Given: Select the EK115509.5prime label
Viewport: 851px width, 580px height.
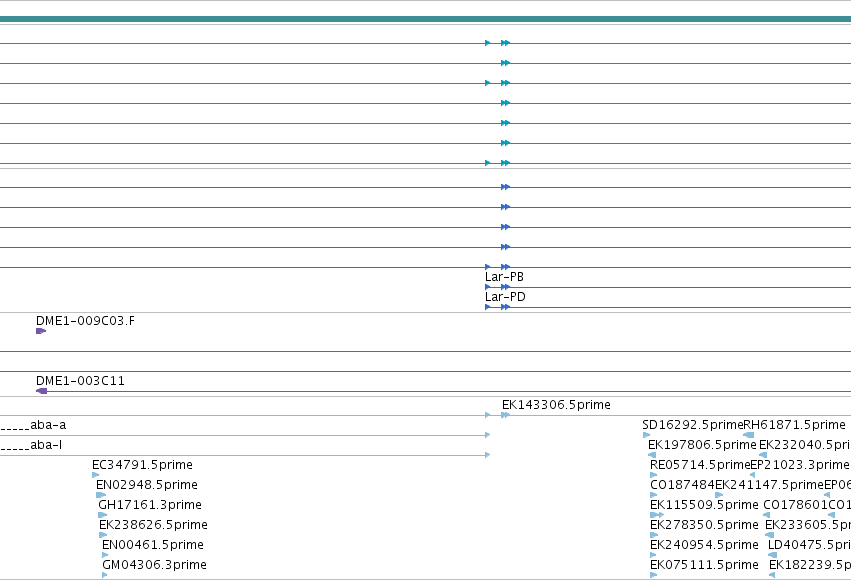Looking at the screenshot, I should click(x=704, y=505).
